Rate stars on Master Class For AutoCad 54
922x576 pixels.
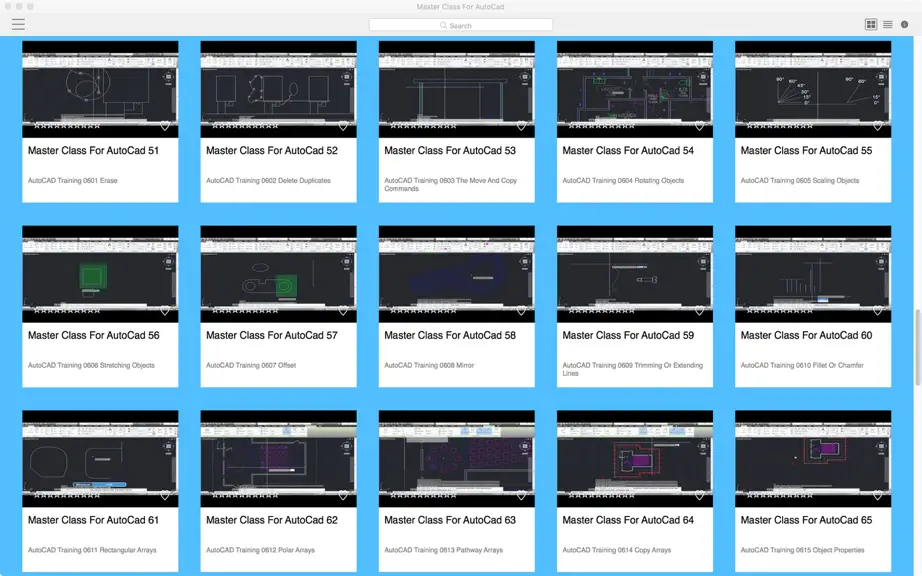point(602,126)
